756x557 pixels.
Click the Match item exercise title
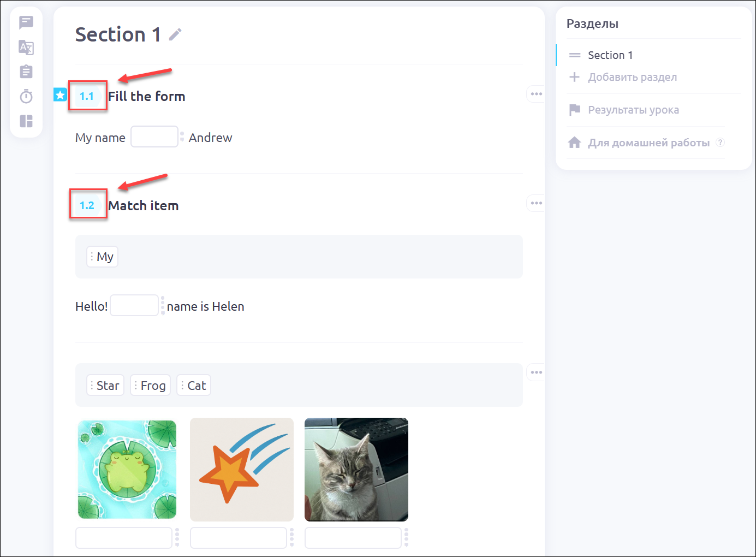[x=144, y=205]
